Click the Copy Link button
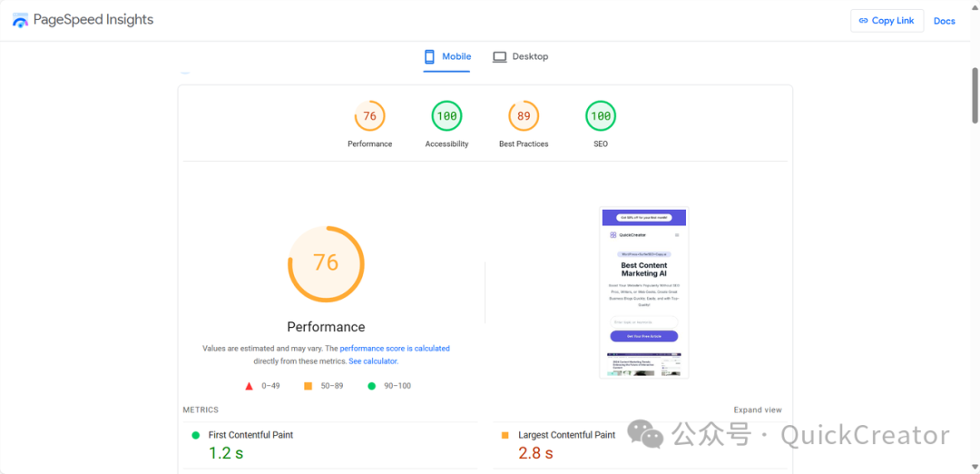 [887, 21]
